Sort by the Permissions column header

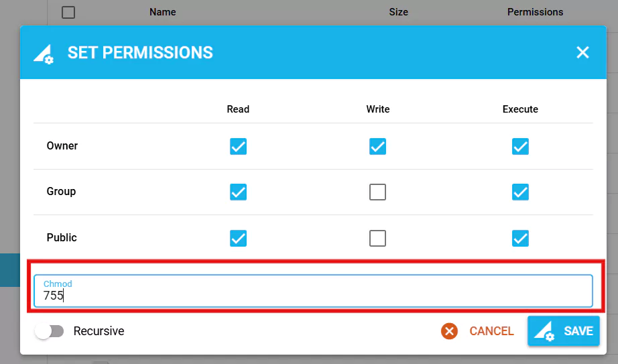pyautogui.click(x=535, y=12)
